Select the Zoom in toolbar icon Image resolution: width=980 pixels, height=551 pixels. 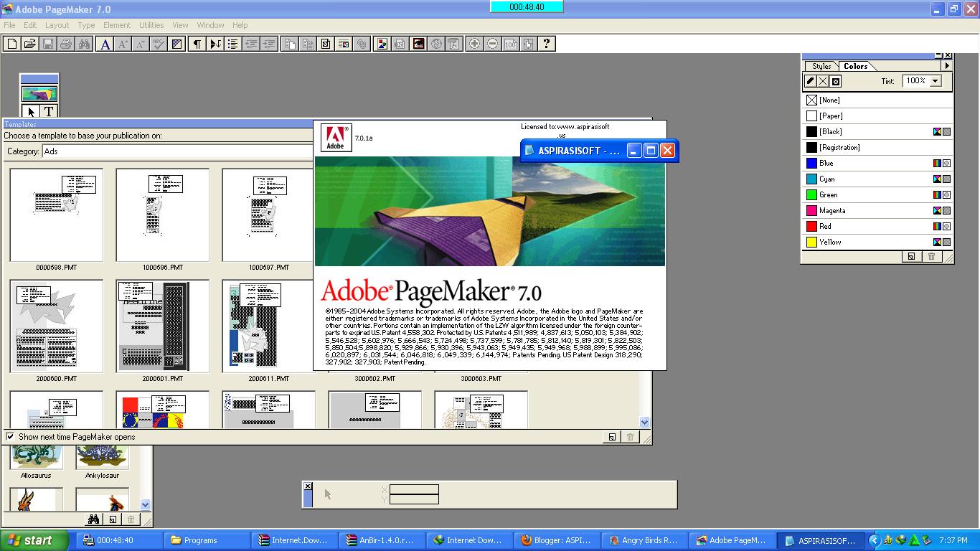coord(475,44)
